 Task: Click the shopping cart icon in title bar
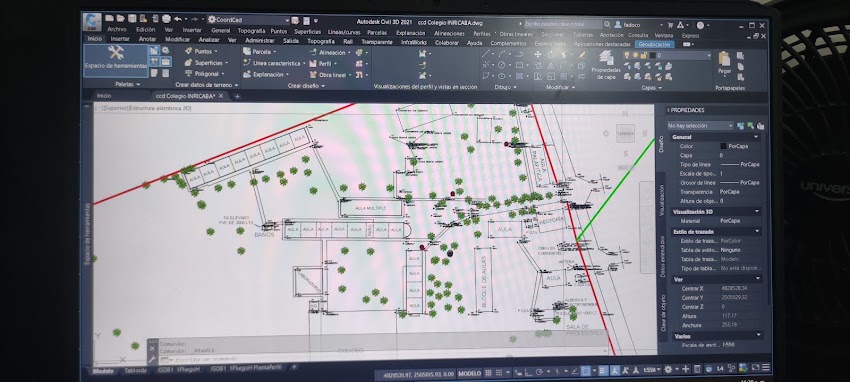(671, 25)
